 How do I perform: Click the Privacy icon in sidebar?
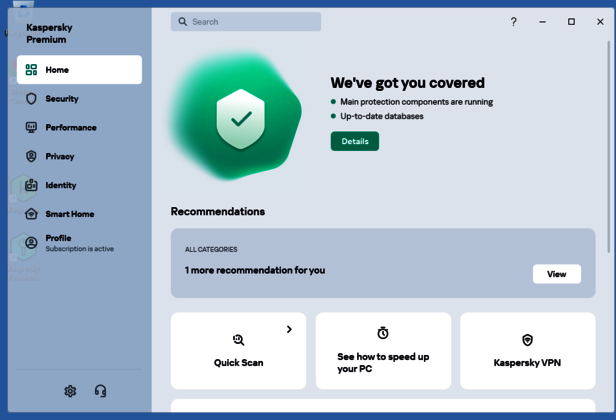pyautogui.click(x=31, y=157)
